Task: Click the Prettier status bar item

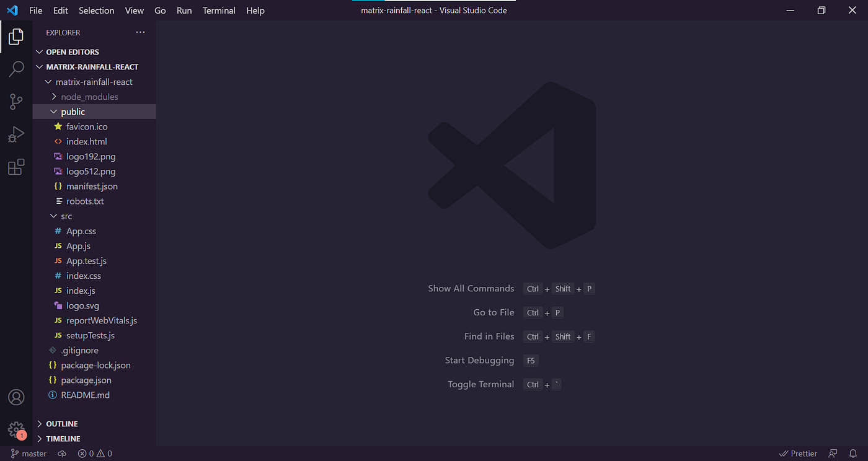Action: (798, 454)
